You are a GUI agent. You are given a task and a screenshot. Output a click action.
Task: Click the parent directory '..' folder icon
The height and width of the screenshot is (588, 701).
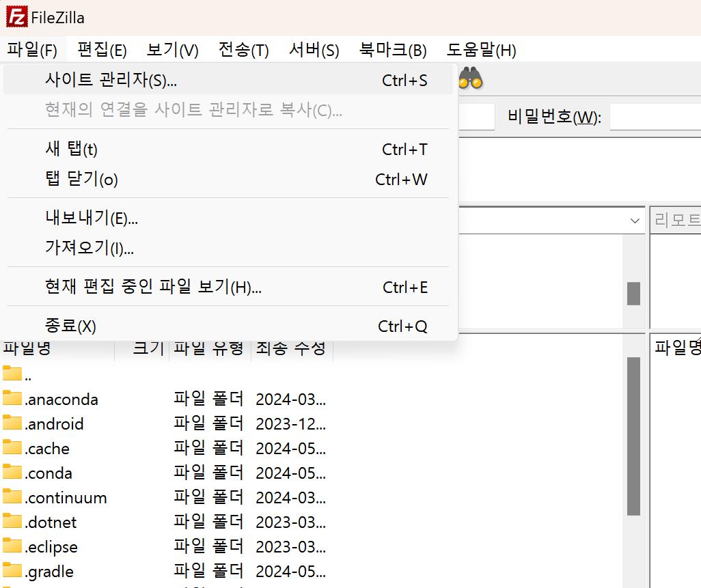pos(12,373)
